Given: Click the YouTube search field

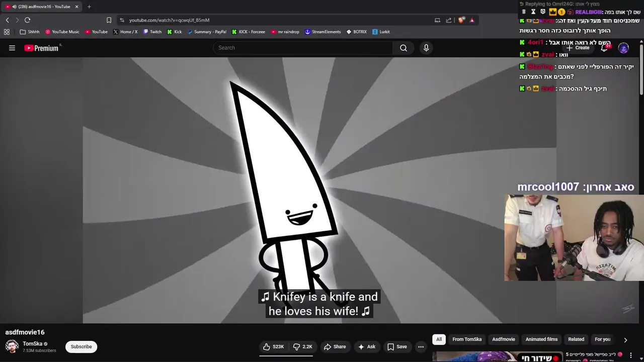Looking at the screenshot, I should (303, 48).
